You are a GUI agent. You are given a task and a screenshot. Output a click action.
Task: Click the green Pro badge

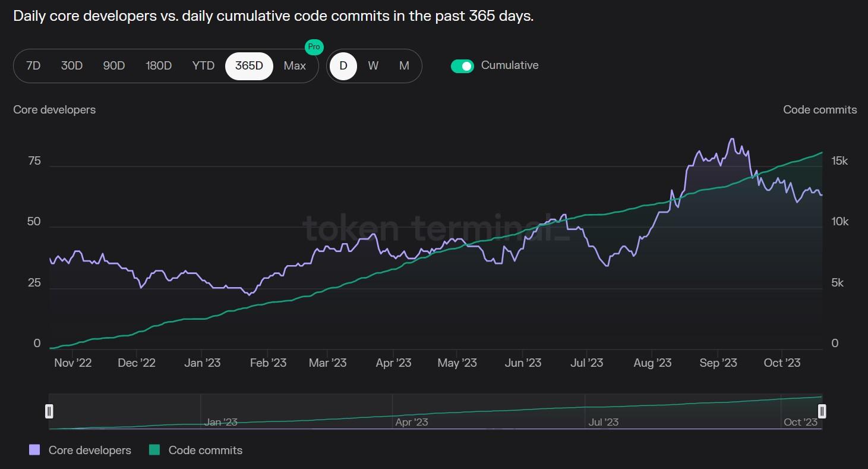tap(314, 47)
